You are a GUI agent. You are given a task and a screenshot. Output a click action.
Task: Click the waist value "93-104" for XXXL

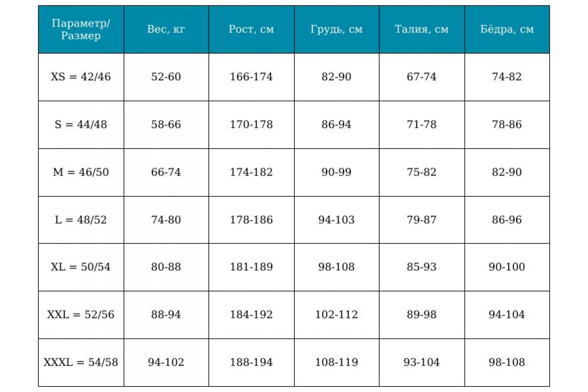[x=421, y=362]
